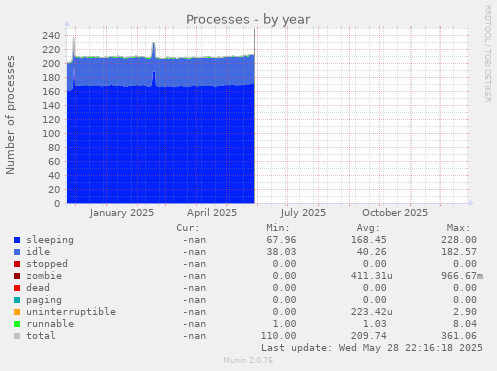
Task: Click the sleeping legend color swatch
Action: click(x=17, y=240)
